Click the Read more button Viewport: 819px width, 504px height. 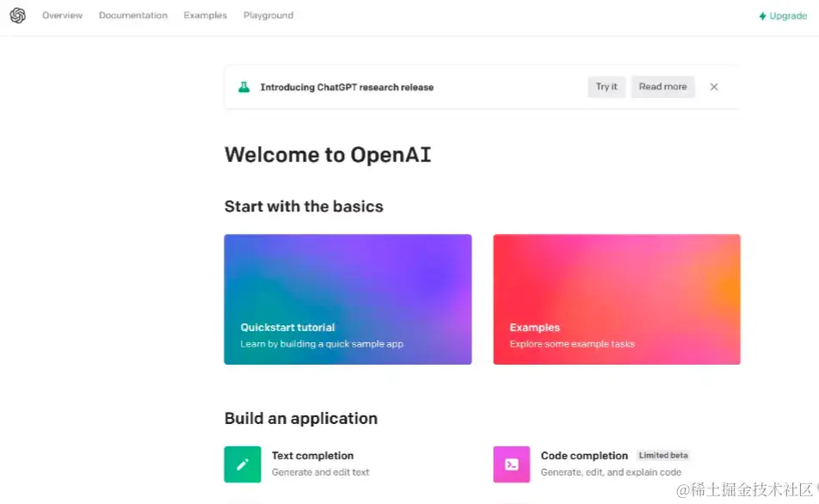coord(662,87)
